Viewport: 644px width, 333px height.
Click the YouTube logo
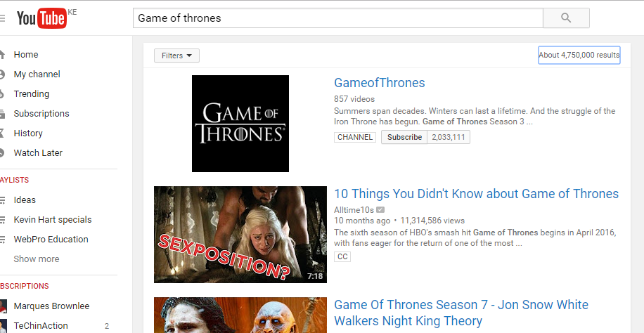pyautogui.click(x=41, y=18)
